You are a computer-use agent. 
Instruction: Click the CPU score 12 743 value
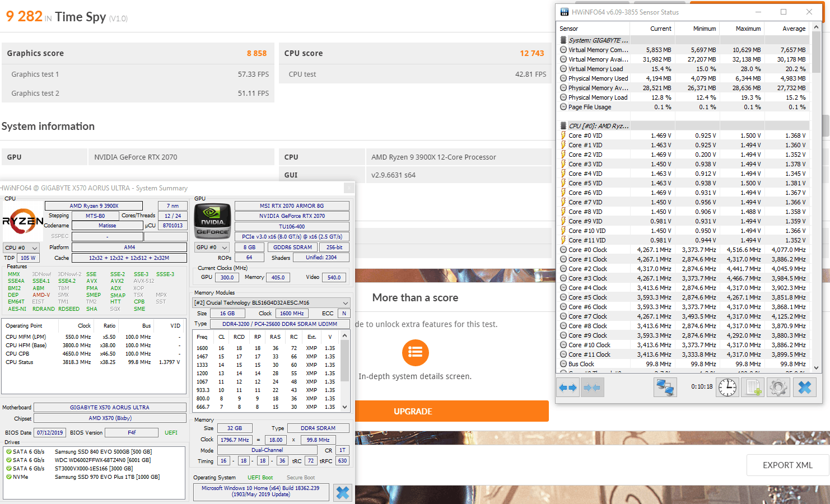(531, 53)
